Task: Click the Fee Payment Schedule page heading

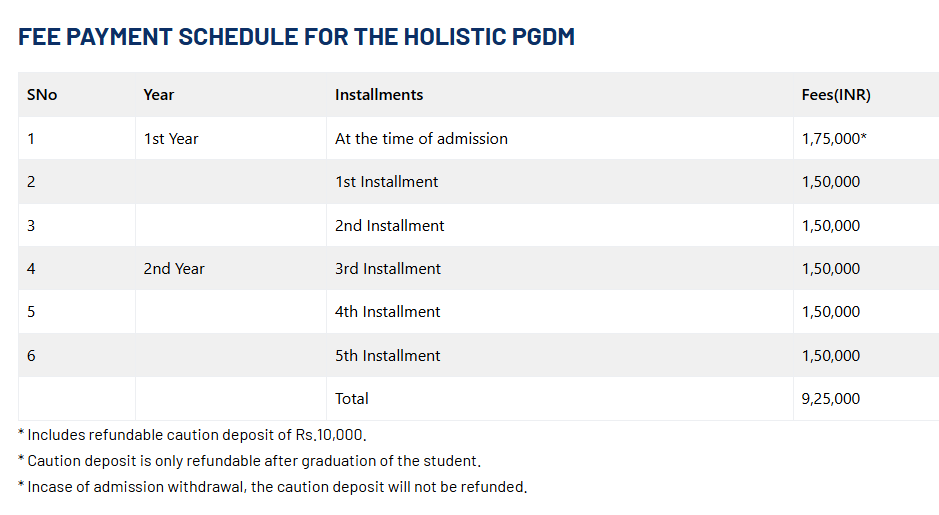Action: coord(296,37)
